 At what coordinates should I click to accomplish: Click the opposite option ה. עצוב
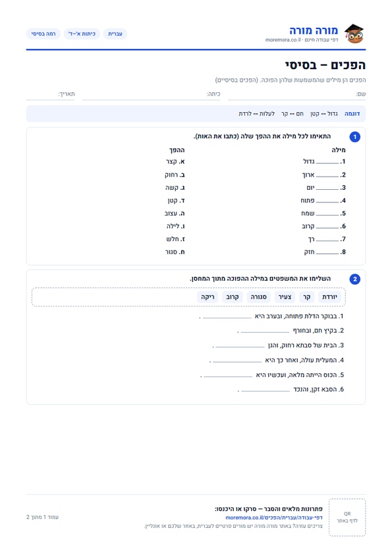(x=175, y=214)
